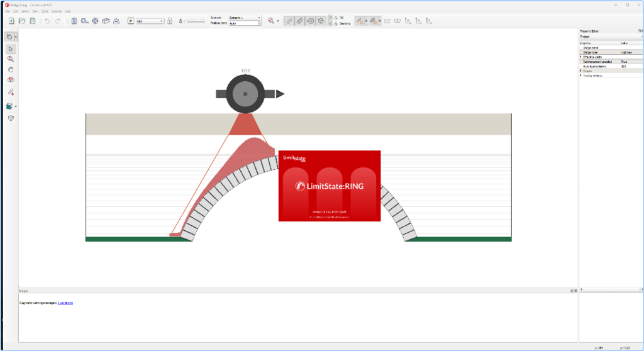Open the Help menu
Image resolution: width=644 pixels, height=351 pixels.
coord(68,11)
